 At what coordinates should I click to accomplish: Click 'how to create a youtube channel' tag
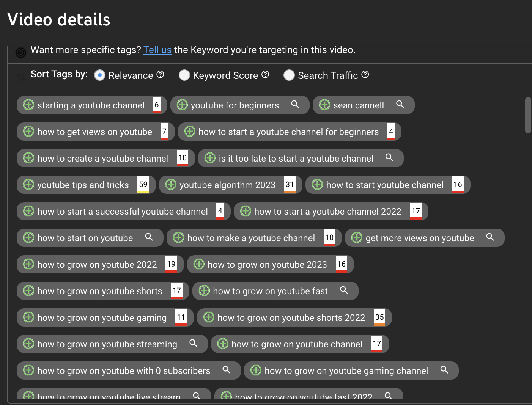[102, 159]
